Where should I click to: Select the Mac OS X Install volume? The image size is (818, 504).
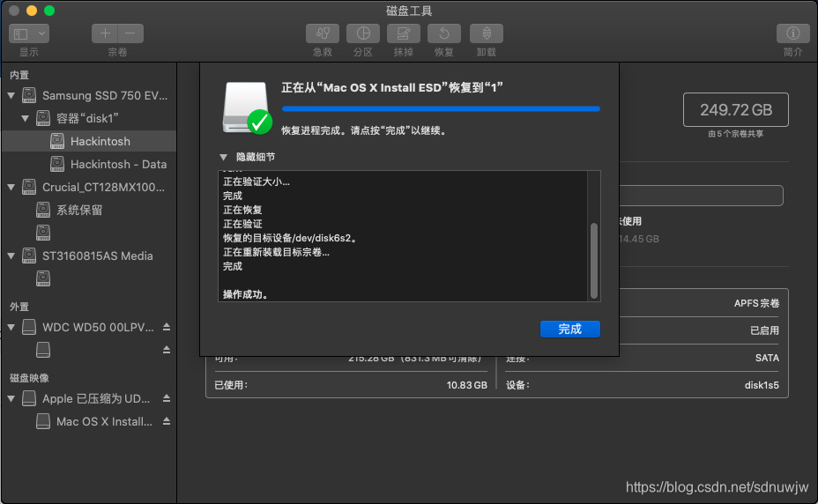pyautogui.click(x=89, y=421)
